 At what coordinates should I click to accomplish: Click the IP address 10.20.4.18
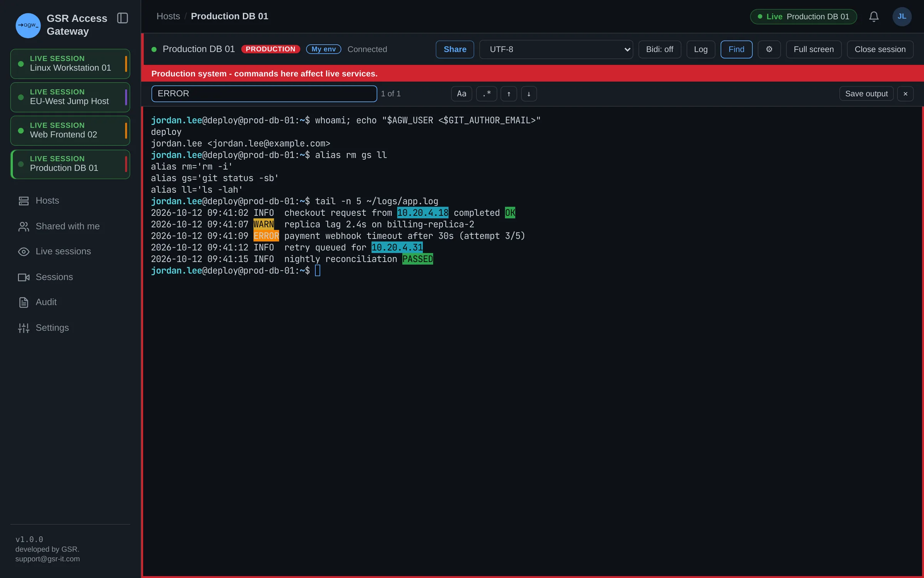(x=423, y=213)
